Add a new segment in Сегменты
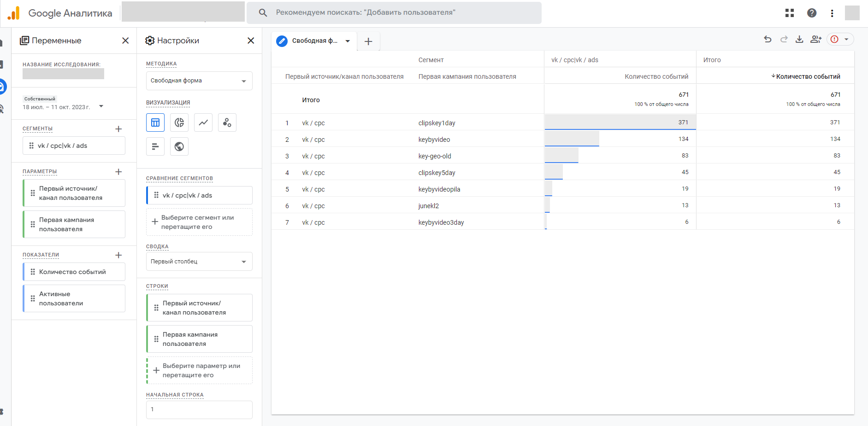This screenshot has width=868, height=426. (118, 129)
